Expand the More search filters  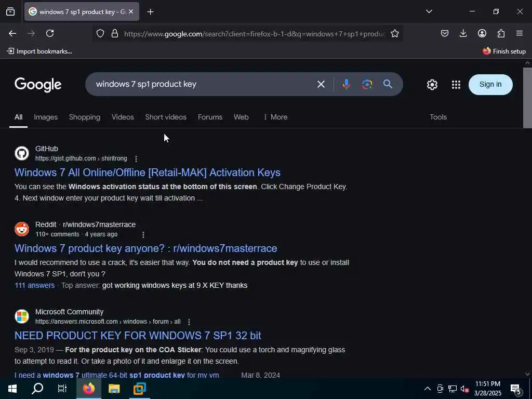coord(275,117)
